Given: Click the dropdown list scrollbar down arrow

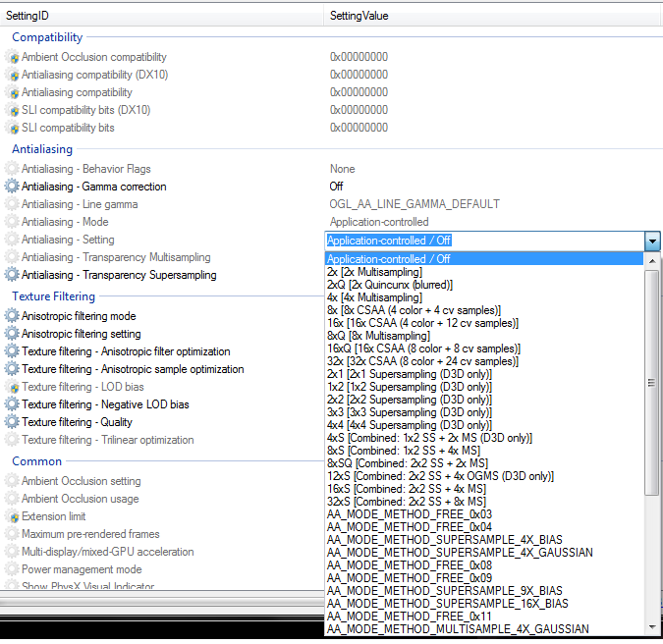Looking at the screenshot, I should pos(652,627).
